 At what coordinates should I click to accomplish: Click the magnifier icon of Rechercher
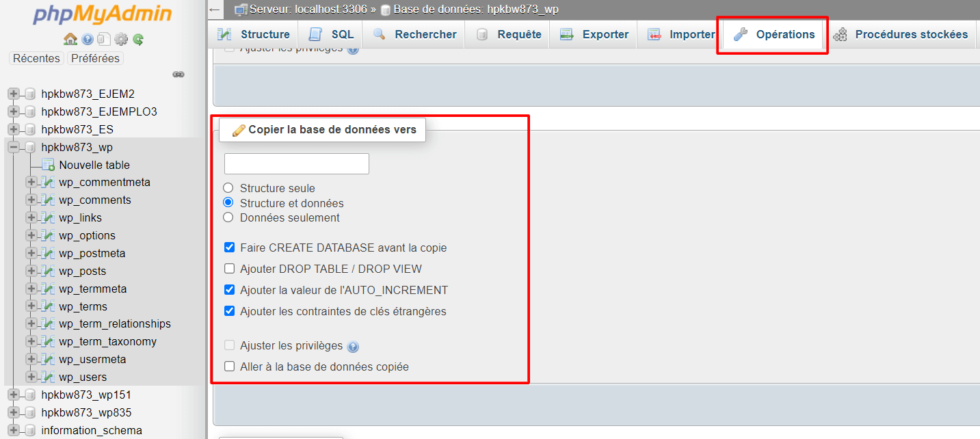(x=380, y=34)
